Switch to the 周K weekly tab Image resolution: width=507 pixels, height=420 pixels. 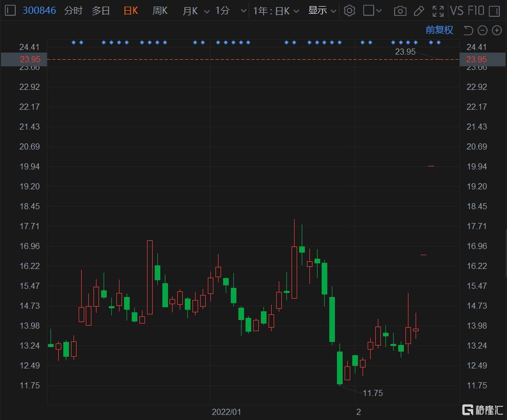[160, 11]
